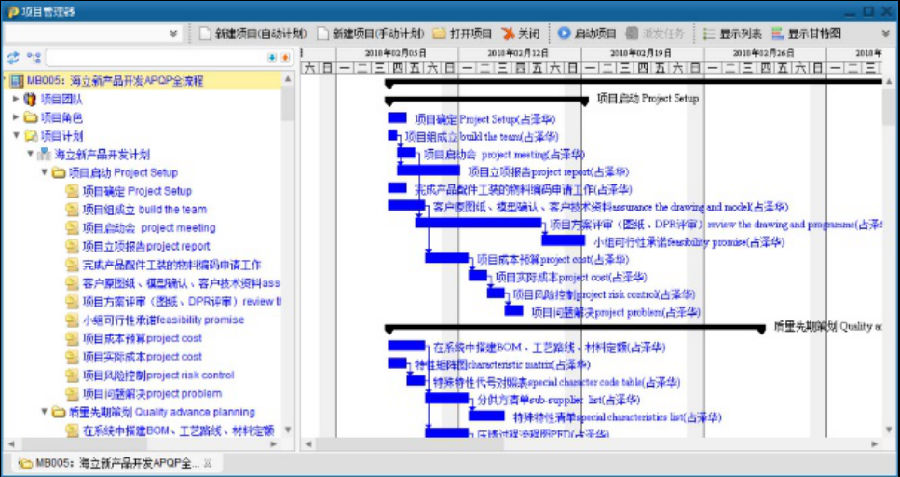This screenshot has width=900, height=477.
Task: Select root node MB005 海立新产品开发APQP全流程
Action: coord(115,81)
